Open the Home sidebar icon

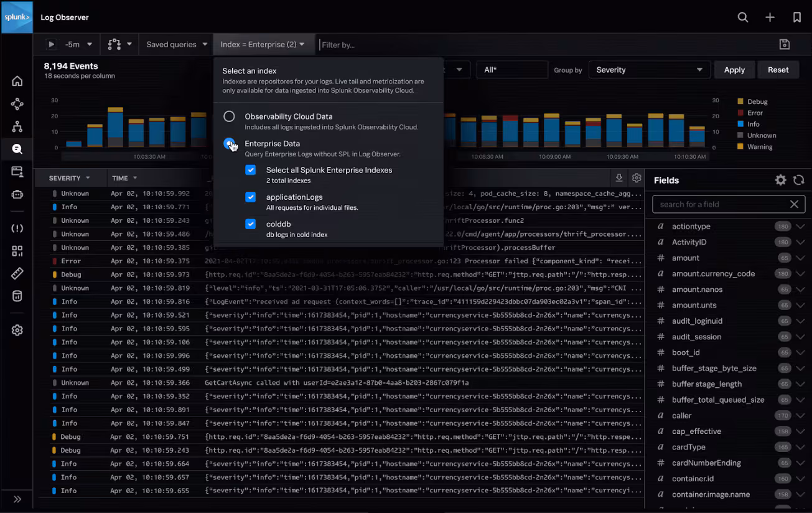(17, 80)
